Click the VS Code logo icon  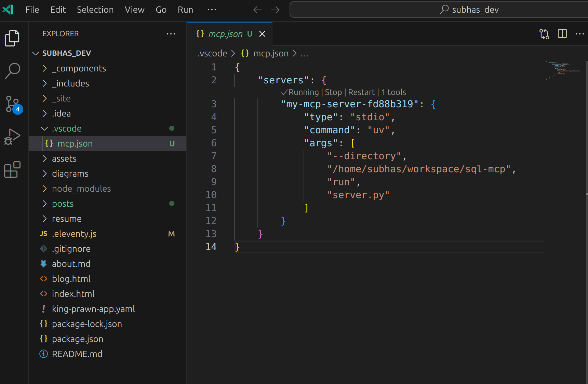[8, 10]
